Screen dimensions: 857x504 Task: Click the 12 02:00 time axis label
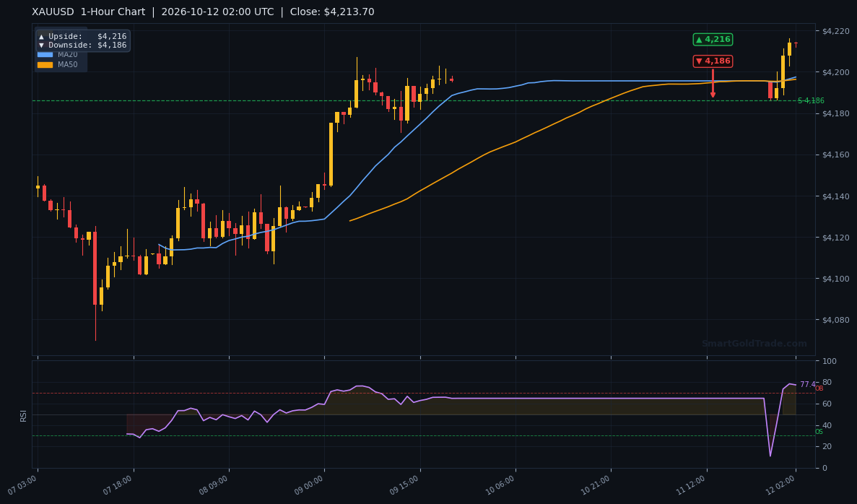(x=781, y=485)
